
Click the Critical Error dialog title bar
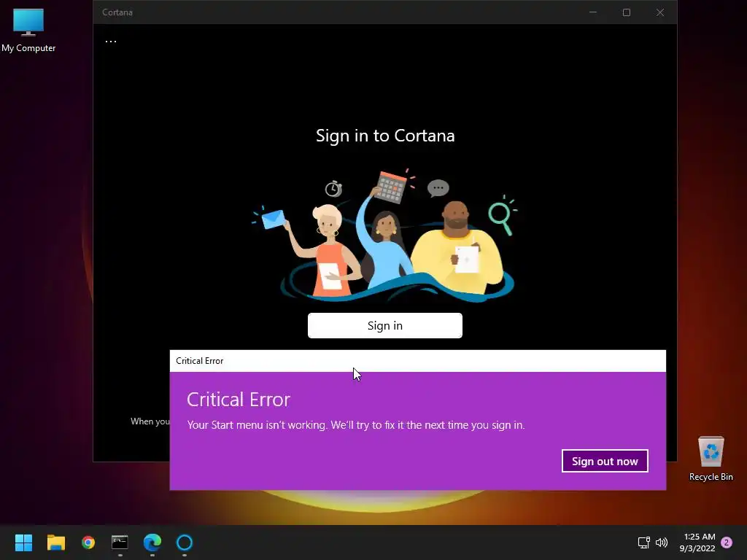pyautogui.click(x=418, y=361)
